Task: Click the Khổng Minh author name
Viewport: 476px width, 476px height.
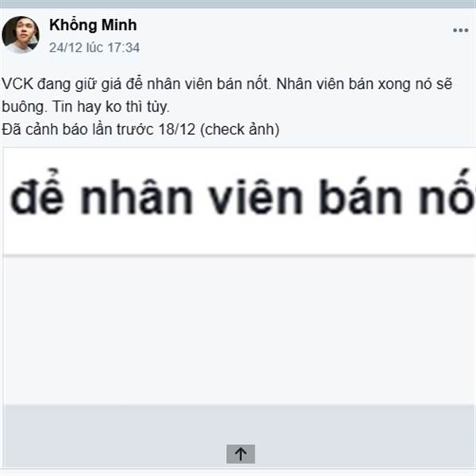Action: (93, 25)
